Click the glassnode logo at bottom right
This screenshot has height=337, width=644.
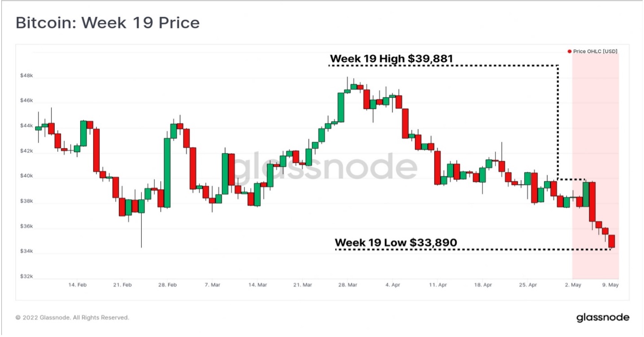pyautogui.click(x=603, y=317)
